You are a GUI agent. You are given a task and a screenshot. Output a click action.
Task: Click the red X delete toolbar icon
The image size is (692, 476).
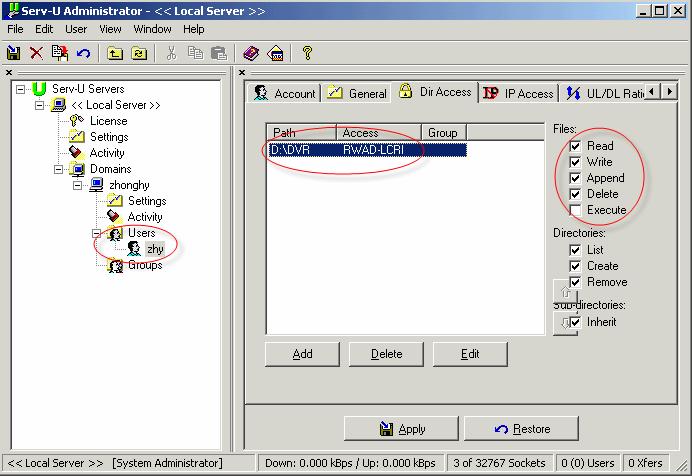36,53
